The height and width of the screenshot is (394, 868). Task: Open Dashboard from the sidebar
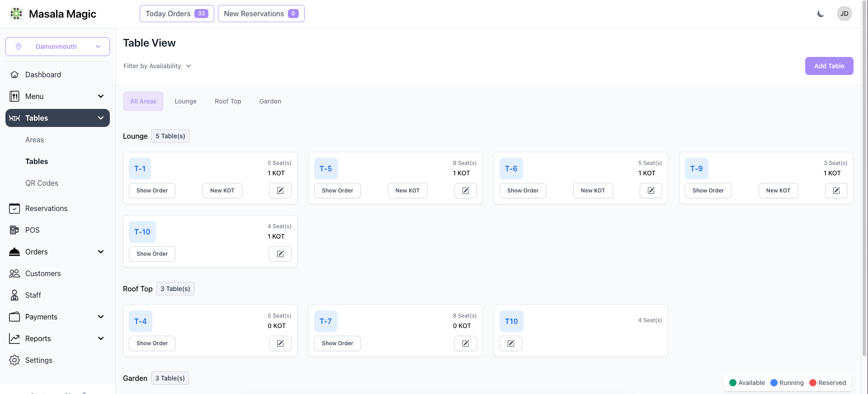(x=57, y=75)
